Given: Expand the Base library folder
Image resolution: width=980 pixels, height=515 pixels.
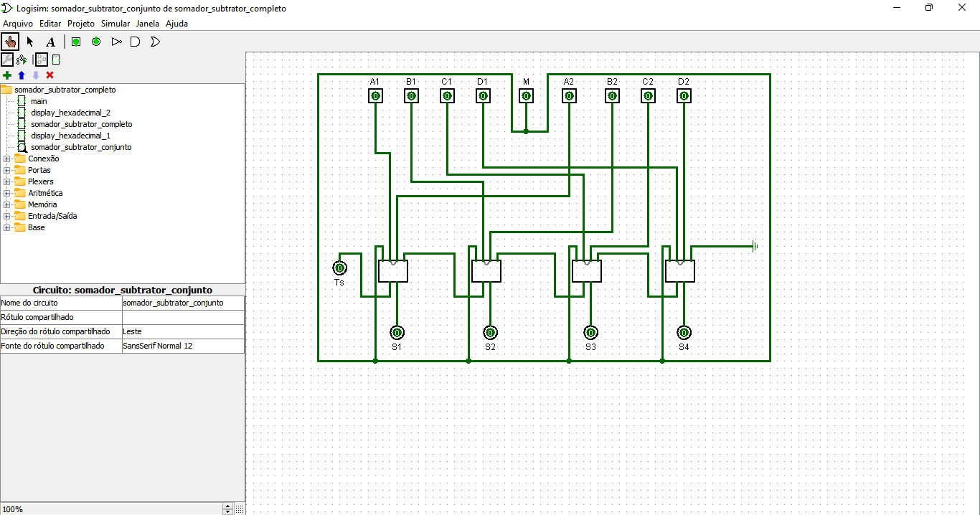Looking at the screenshot, I should pyautogui.click(x=7, y=227).
